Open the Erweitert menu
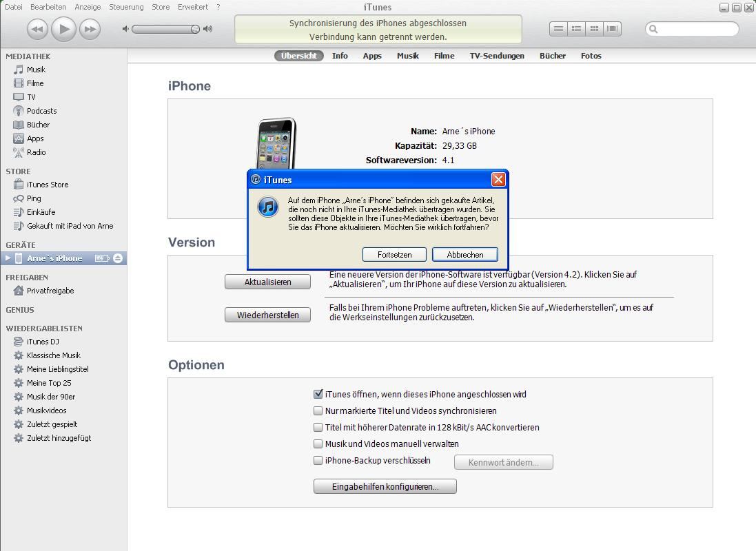The height and width of the screenshot is (551, 756). click(193, 7)
